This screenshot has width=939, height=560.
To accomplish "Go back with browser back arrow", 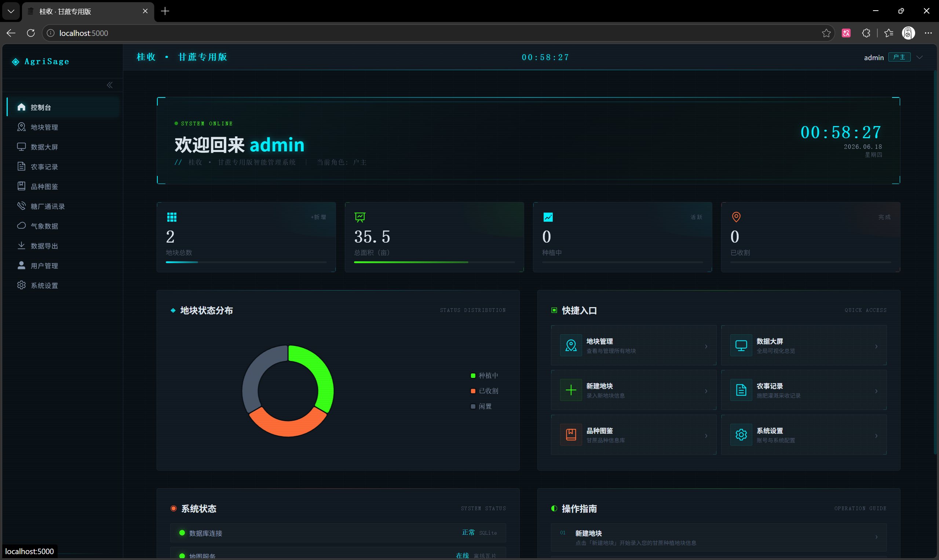I will tap(11, 33).
